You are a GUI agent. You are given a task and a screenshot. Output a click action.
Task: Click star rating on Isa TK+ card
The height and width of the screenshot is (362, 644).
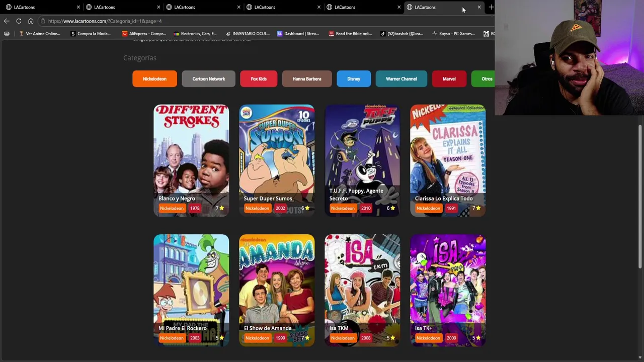[x=476, y=338]
